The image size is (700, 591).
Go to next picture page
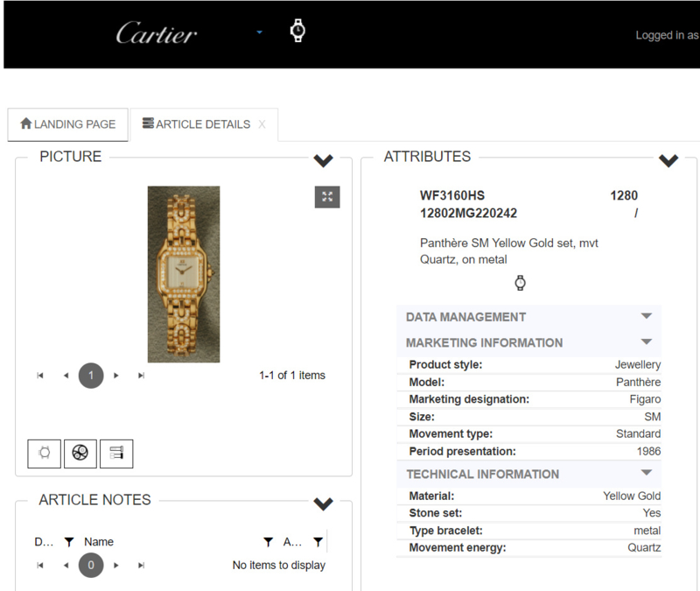[x=116, y=376]
